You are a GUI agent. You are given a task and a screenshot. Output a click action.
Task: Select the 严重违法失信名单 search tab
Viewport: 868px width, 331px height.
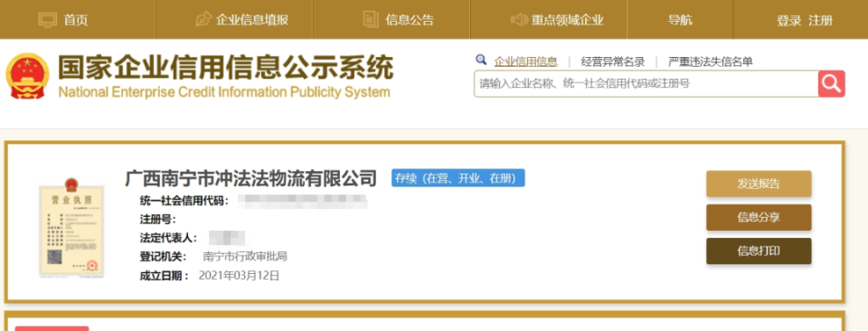711,61
